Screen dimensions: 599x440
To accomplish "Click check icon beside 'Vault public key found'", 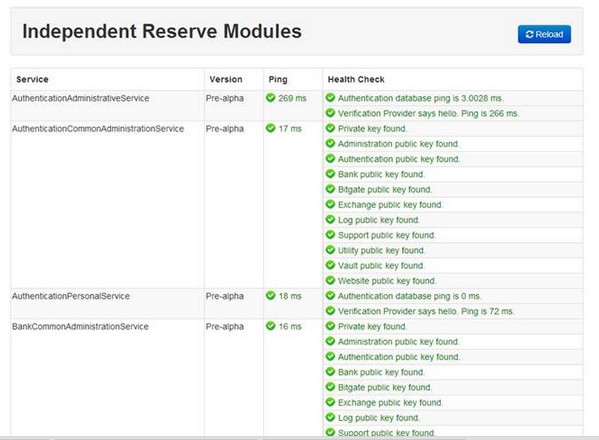I will 330,265.
